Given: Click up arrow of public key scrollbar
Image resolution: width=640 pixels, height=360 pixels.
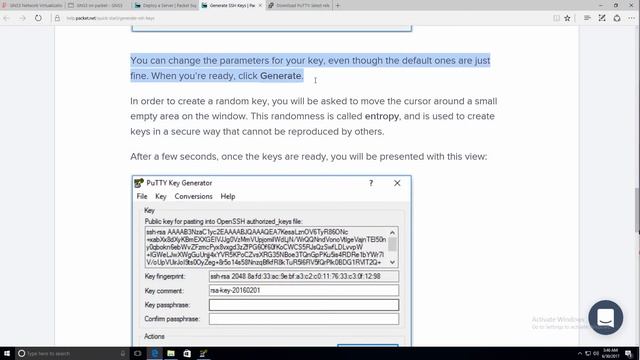Looking at the screenshot, I should 392,232.
